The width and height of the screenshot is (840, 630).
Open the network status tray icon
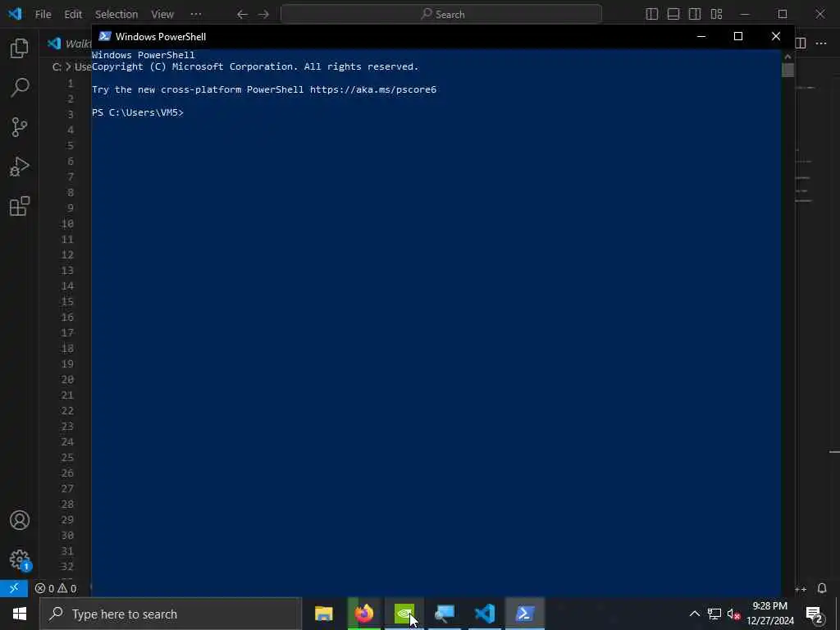coord(714,614)
